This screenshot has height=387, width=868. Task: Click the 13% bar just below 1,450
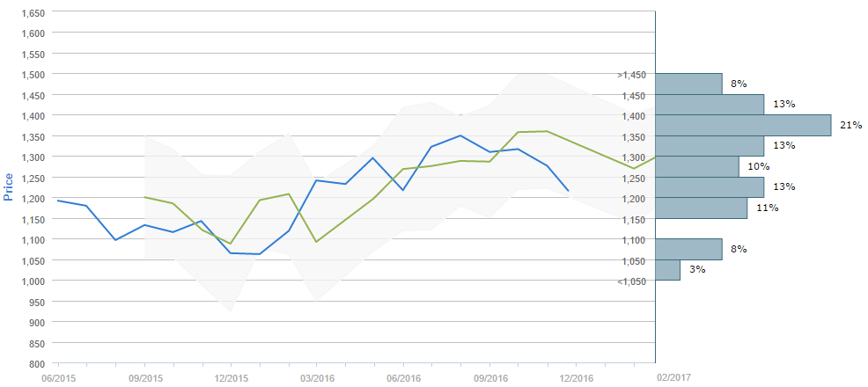710,105
